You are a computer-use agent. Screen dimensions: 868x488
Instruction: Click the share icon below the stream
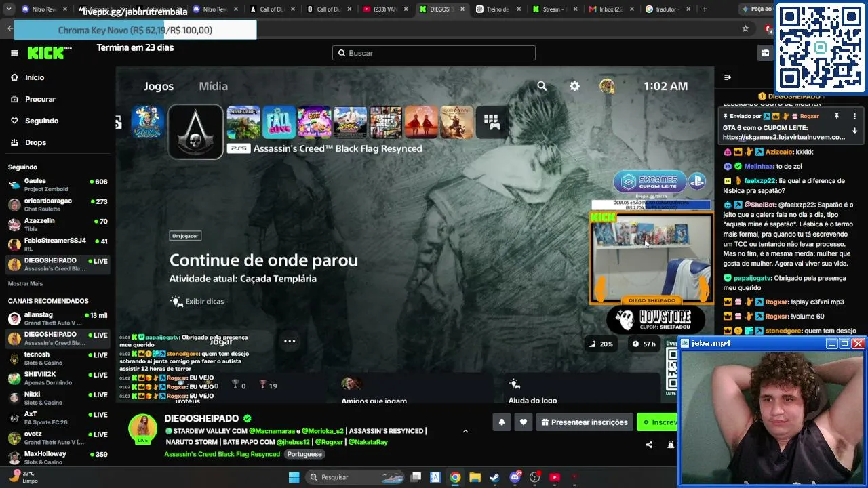click(x=649, y=445)
